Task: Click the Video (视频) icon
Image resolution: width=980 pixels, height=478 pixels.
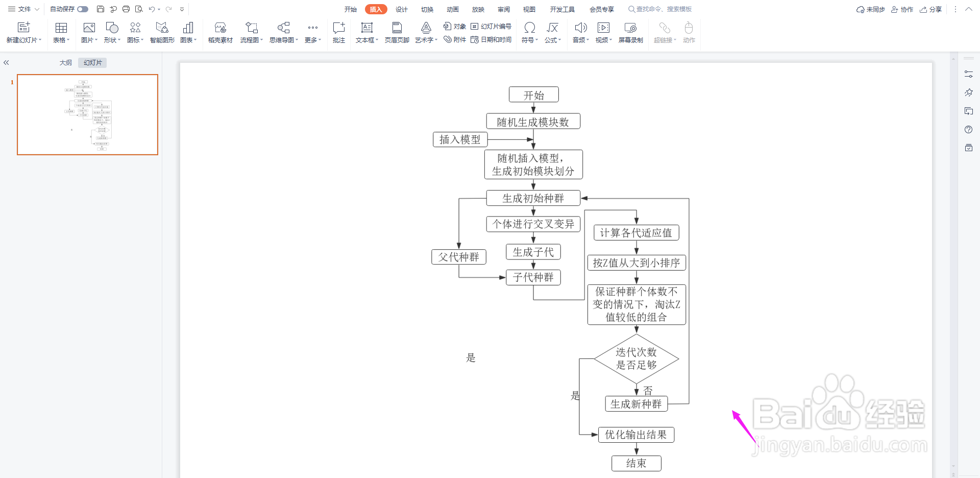Action: click(x=603, y=28)
